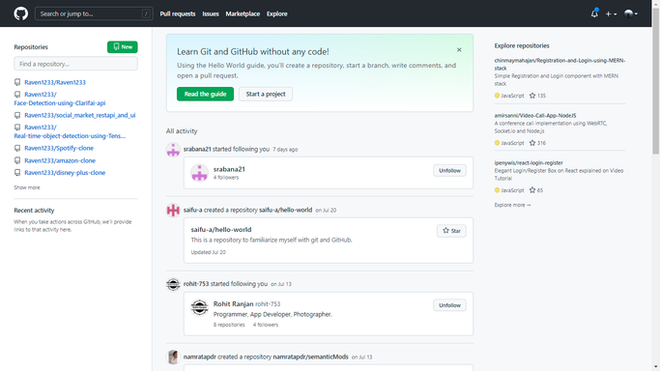Click srabana21's pink avatar in follow card
660x371 pixels.
[200, 172]
